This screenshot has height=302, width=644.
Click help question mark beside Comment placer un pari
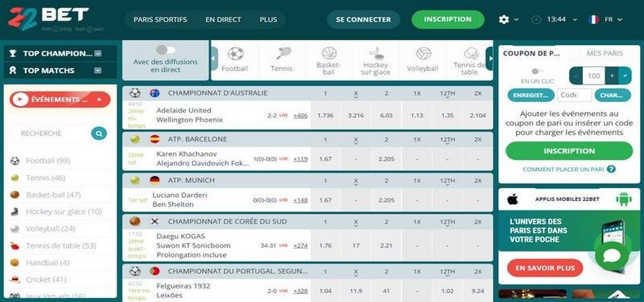click(611, 169)
